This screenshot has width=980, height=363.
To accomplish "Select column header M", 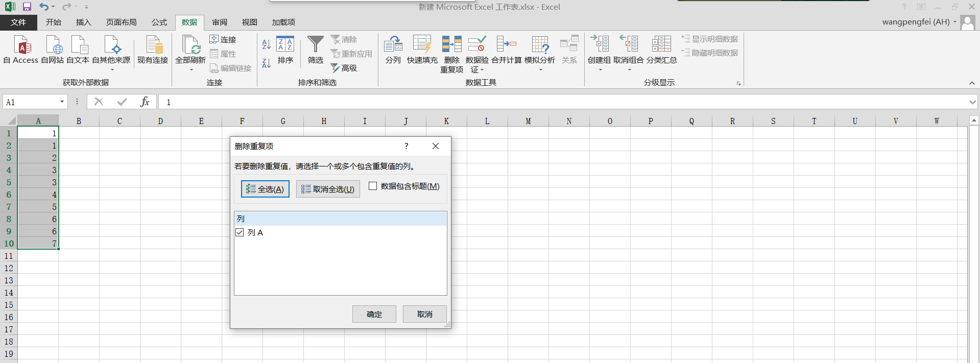I will 528,121.
